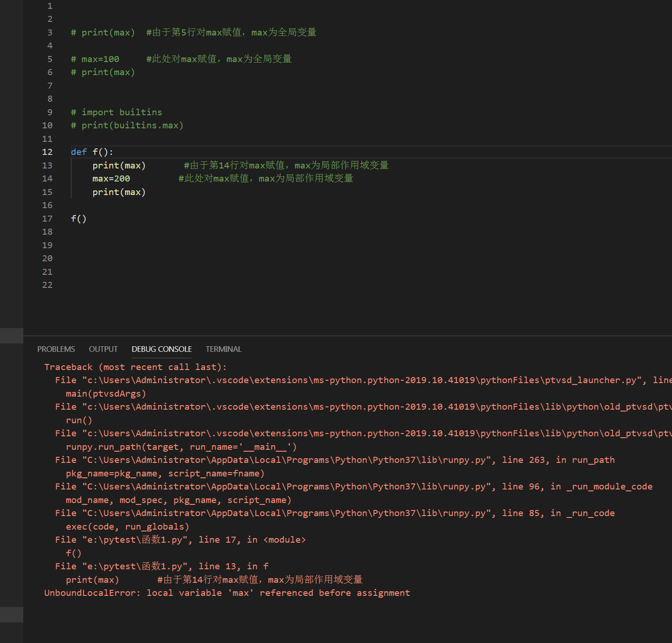Click the 'f()' call on line 17
This screenshot has width=672, height=643.
[78, 219]
